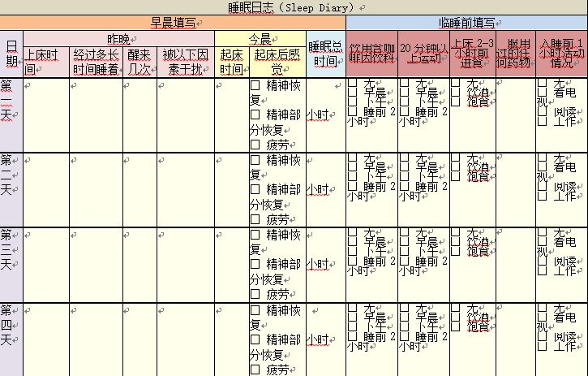Click the 今晨 header cell
The height and width of the screenshot is (376, 588).
(x=260, y=39)
